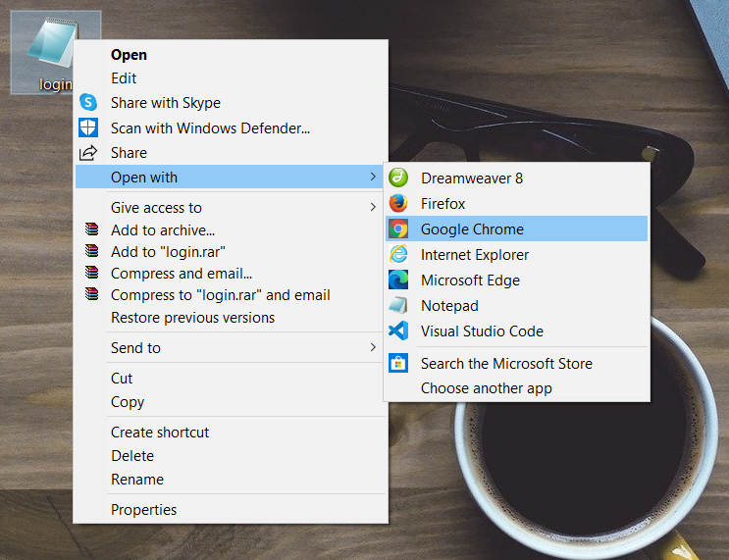This screenshot has width=729, height=560.
Task: Click the Visual Studio Code icon
Action: tap(398, 331)
